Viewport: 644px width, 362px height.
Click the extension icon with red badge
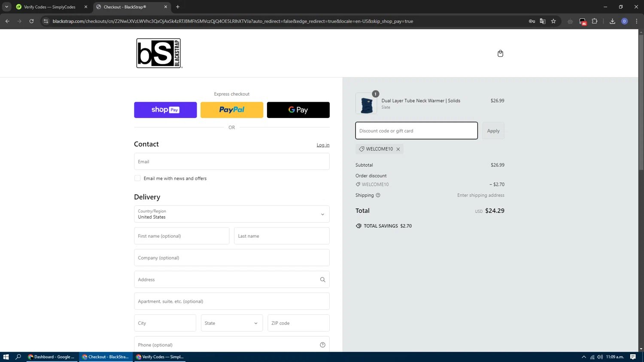pos(583,21)
